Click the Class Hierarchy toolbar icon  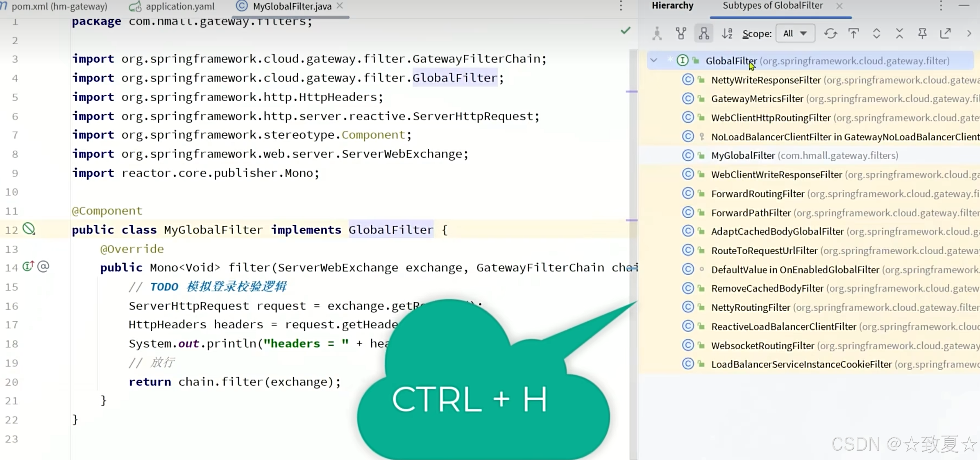coord(657,34)
